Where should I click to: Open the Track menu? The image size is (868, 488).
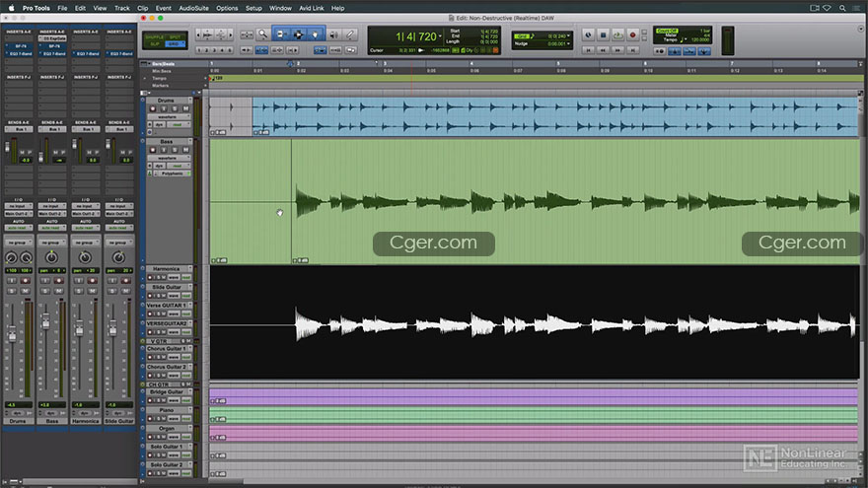(x=121, y=8)
